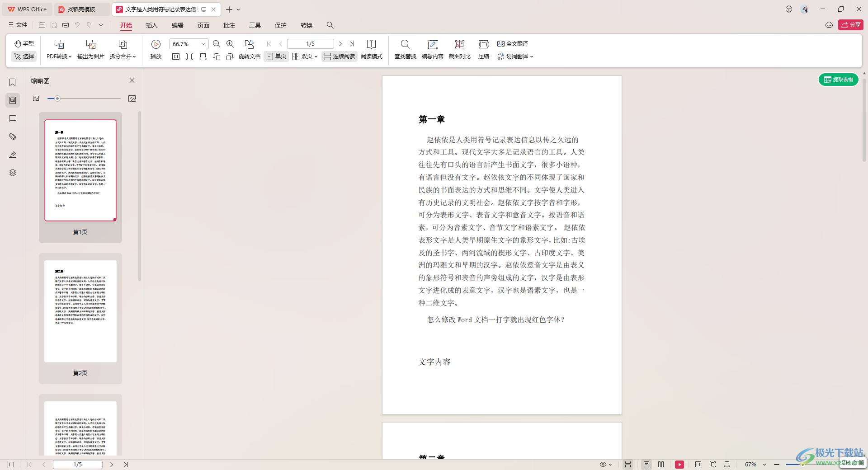Open the layers sidebar panel
Viewport: 868px width, 470px height.
pyautogui.click(x=13, y=173)
